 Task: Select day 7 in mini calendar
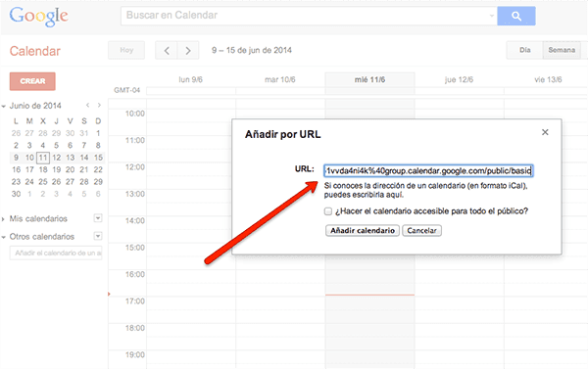click(84, 146)
